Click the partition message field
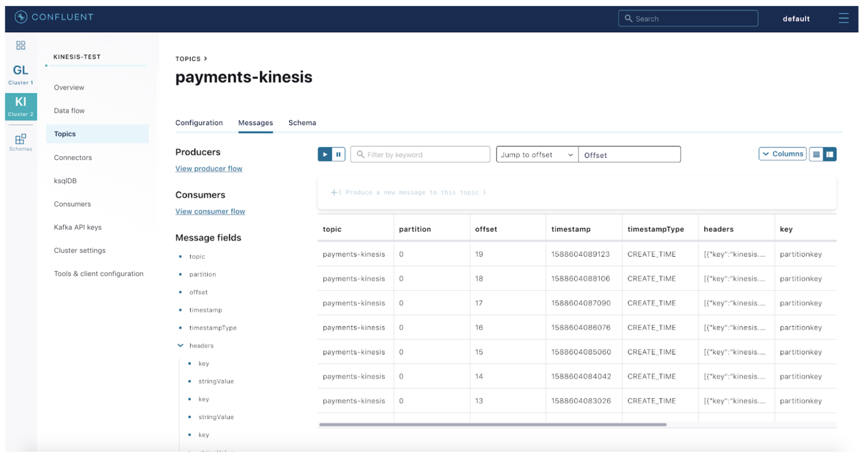This screenshot has width=868, height=463. [x=202, y=274]
